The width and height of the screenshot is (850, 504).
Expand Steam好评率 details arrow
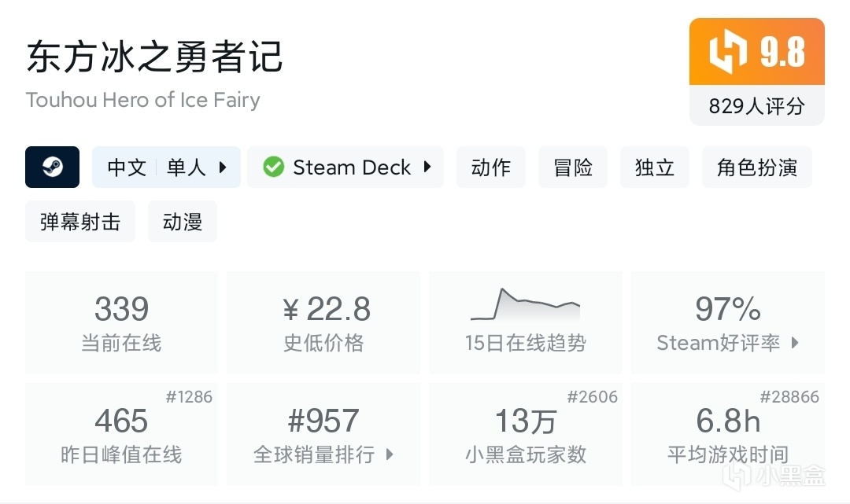(x=795, y=344)
